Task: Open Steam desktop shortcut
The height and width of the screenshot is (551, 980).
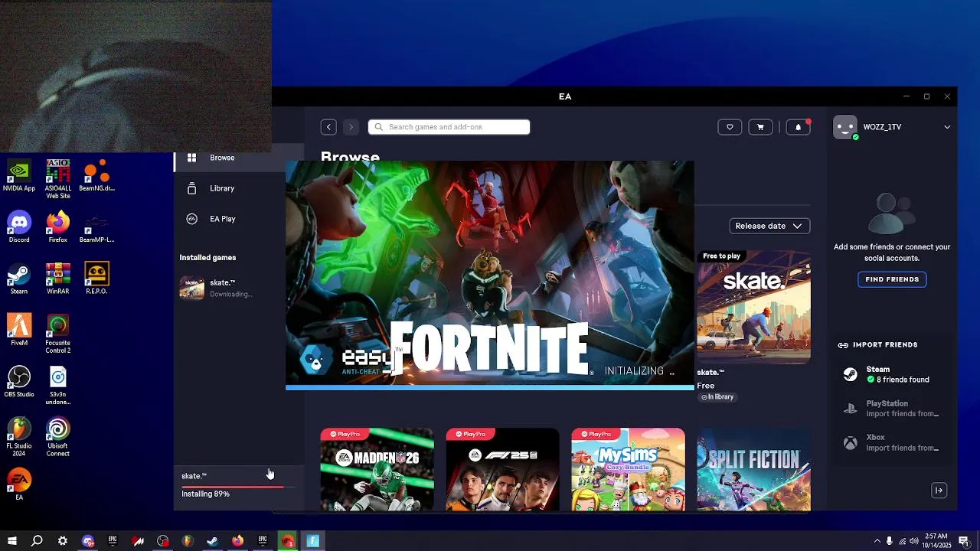Action: (x=19, y=279)
